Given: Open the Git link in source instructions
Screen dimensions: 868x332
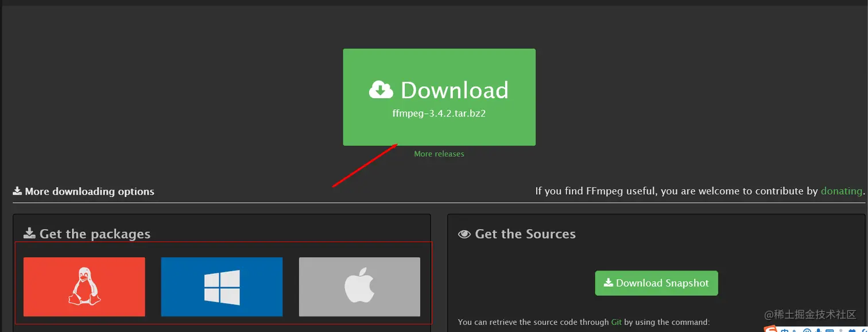Looking at the screenshot, I should tap(617, 322).
